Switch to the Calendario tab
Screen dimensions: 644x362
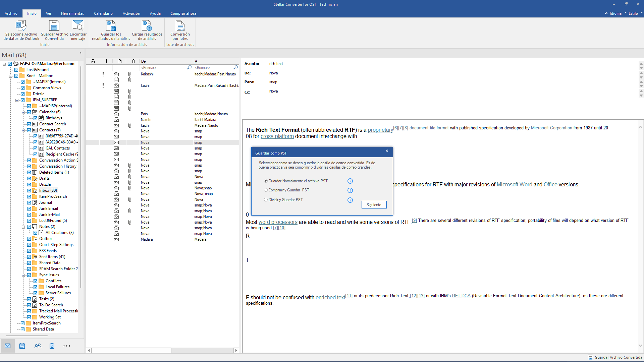coord(103,13)
